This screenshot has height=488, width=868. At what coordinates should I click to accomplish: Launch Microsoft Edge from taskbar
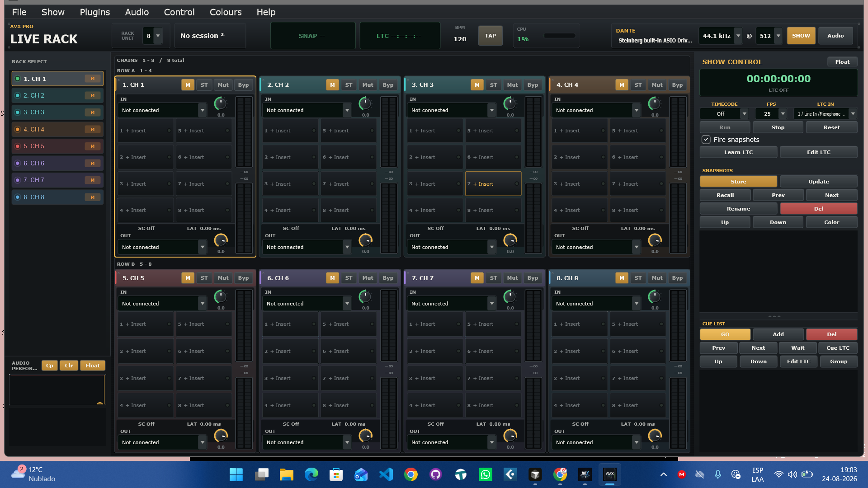point(311,474)
